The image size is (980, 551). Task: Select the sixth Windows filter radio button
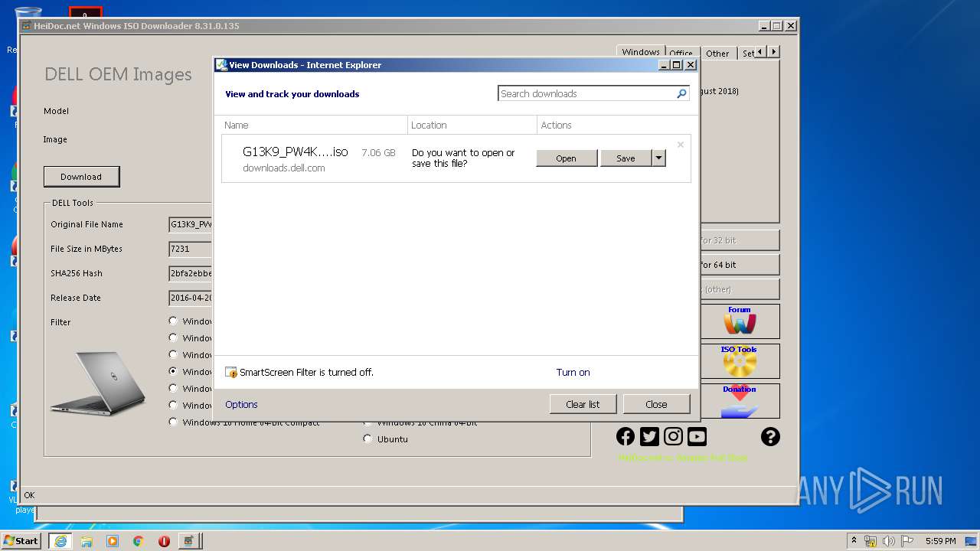pyautogui.click(x=173, y=406)
